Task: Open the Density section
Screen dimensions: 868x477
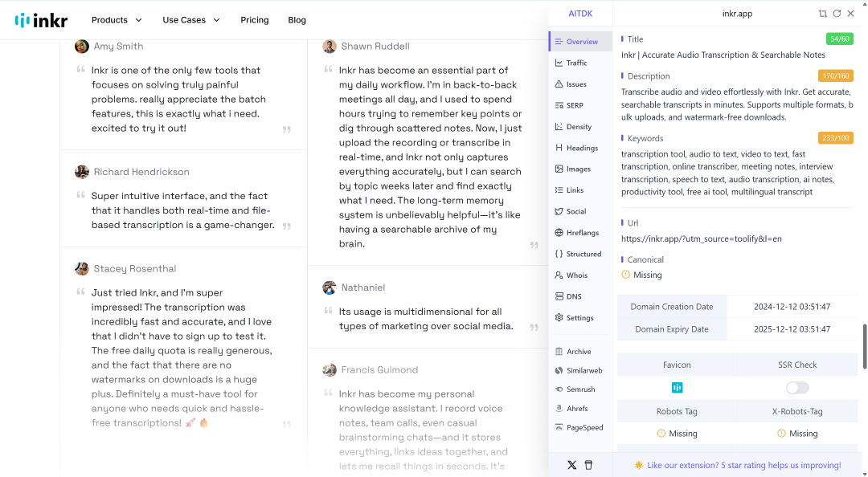Action: click(581, 127)
